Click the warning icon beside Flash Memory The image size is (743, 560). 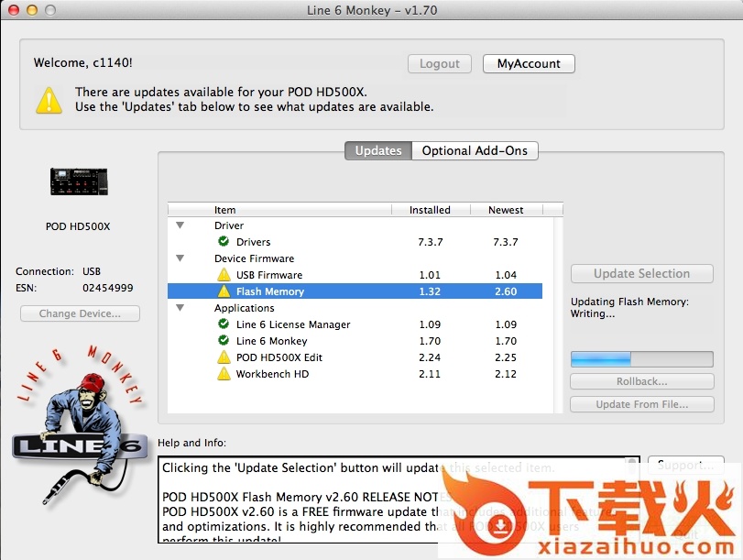(x=224, y=291)
